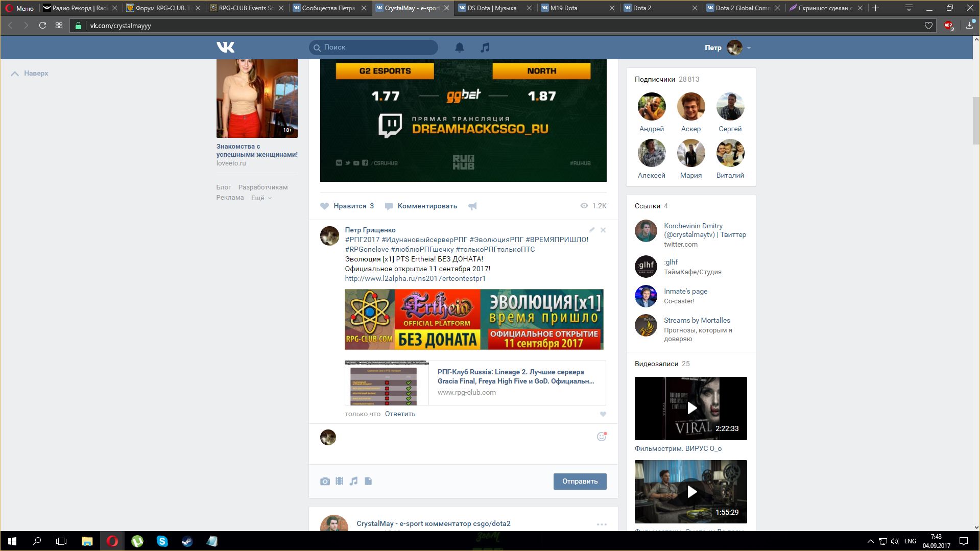Switch to the M19 Dota tab
This screenshot has width=980, height=551.
click(577, 8)
